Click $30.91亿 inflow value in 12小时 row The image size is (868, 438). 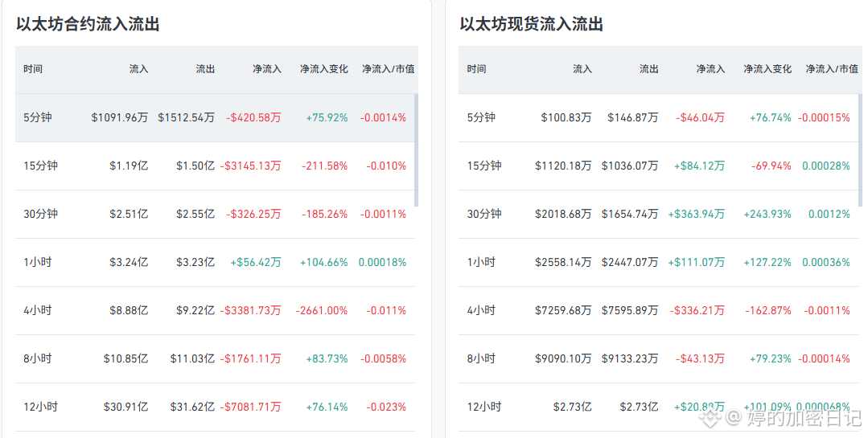pos(125,407)
